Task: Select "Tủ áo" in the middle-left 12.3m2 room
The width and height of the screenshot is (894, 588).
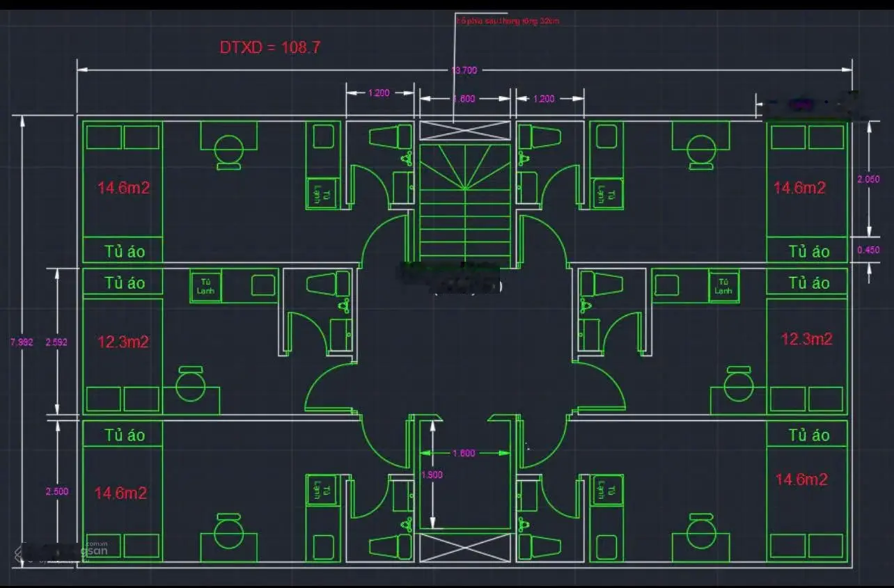Action: click(125, 283)
